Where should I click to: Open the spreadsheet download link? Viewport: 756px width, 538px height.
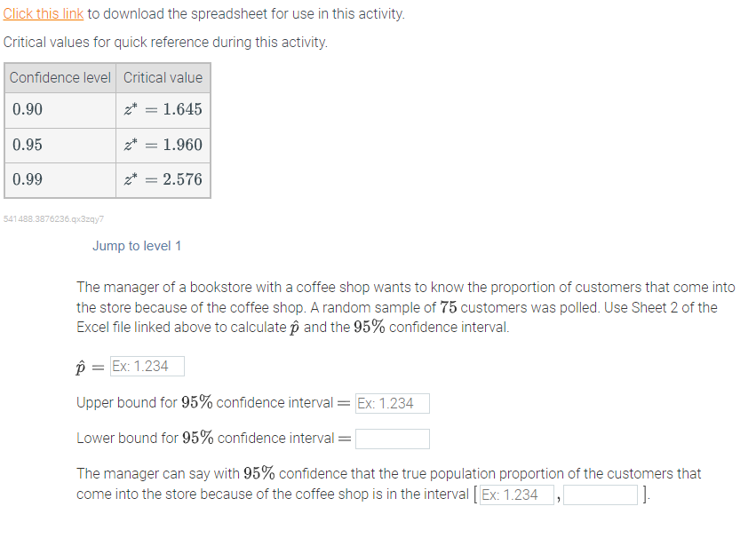(42, 14)
